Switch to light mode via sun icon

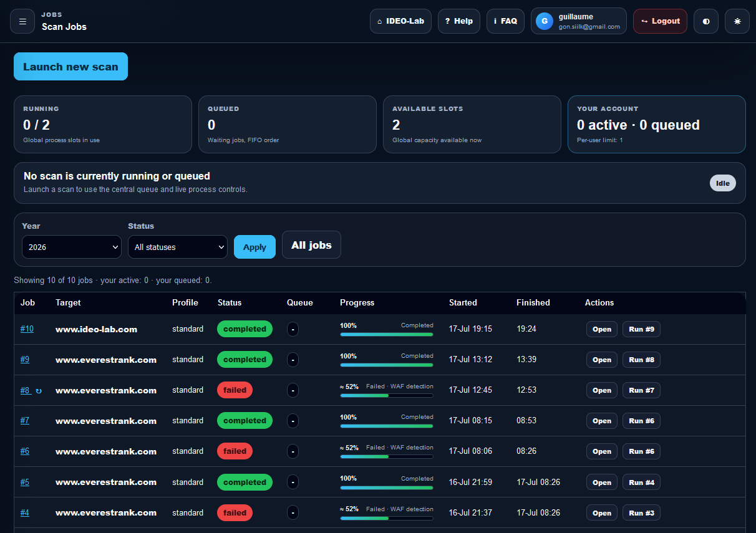(x=737, y=21)
